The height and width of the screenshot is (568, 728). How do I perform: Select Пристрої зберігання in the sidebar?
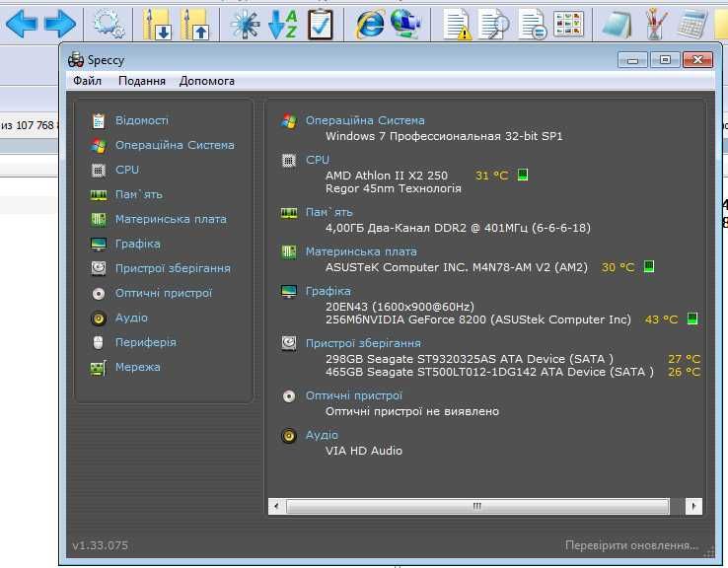coord(173,268)
